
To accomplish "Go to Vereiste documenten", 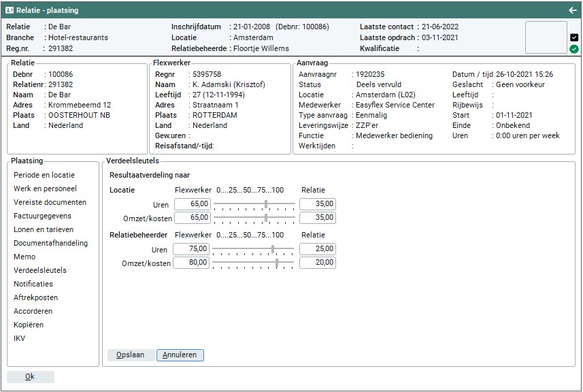I will [x=50, y=202].
